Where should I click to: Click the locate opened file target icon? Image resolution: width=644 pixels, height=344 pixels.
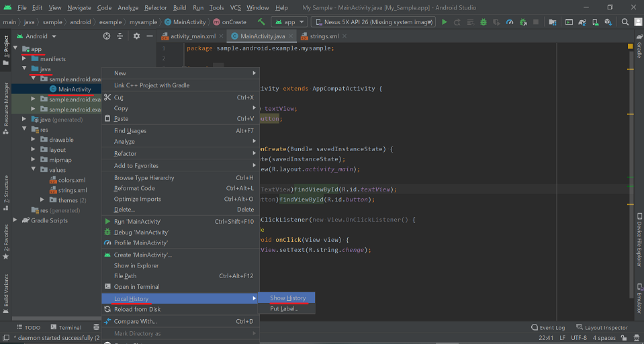(x=107, y=36)
